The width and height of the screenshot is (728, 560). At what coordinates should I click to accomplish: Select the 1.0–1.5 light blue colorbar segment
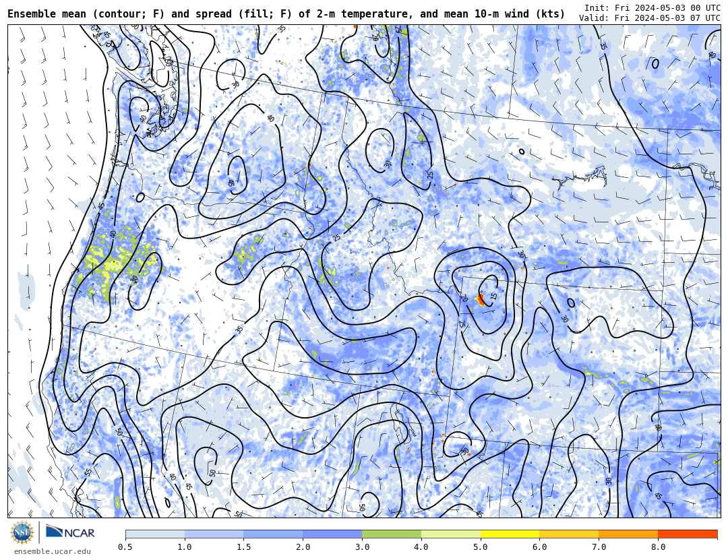(214, 534)
